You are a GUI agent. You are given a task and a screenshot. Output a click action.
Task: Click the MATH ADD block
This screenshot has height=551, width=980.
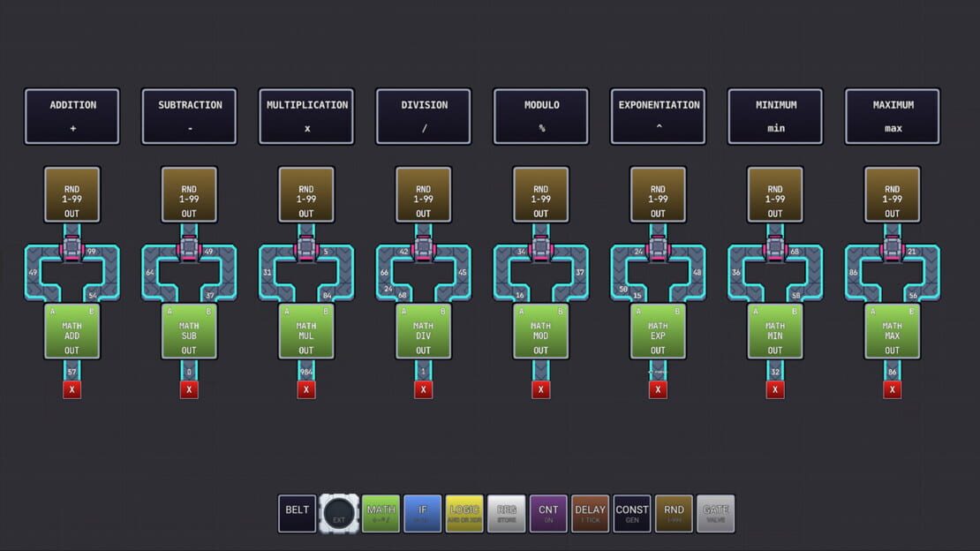pyautogui.click(x=72, y=331)
